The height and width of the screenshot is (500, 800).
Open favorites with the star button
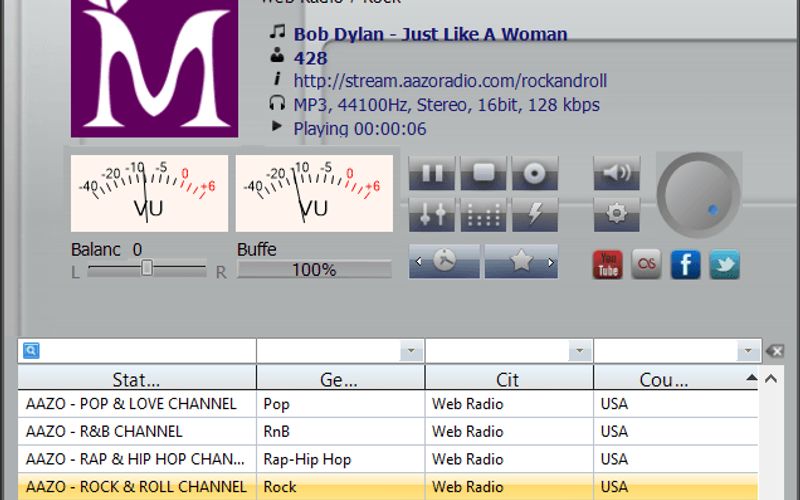coord(521,261)
